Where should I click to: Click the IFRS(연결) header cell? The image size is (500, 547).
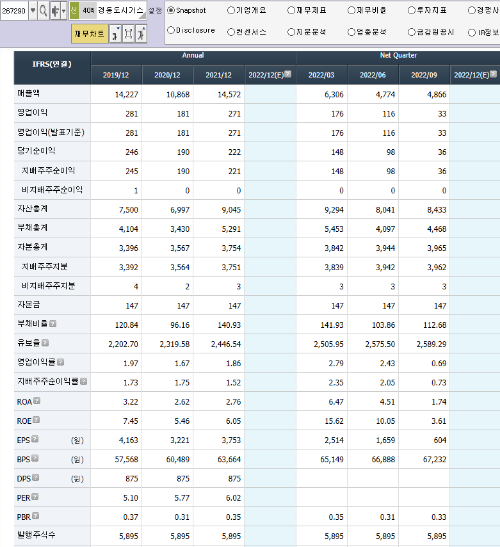[x=52, y=67]
